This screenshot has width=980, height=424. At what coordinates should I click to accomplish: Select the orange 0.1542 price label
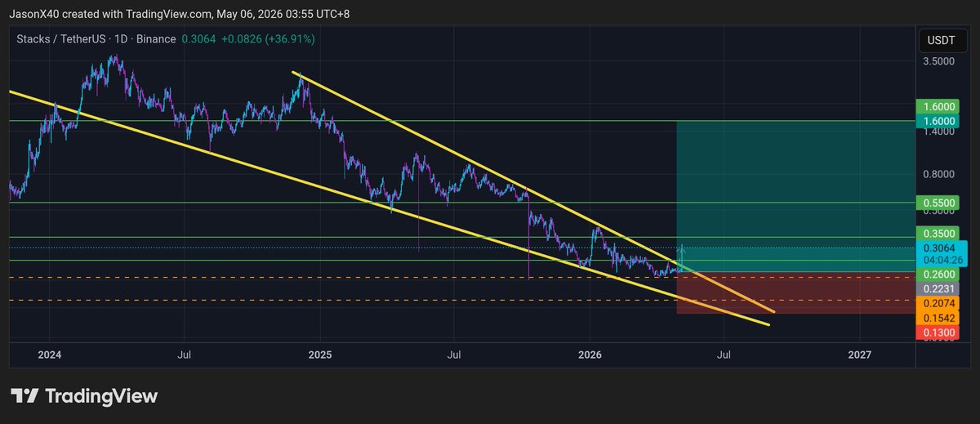pos(938,318)
